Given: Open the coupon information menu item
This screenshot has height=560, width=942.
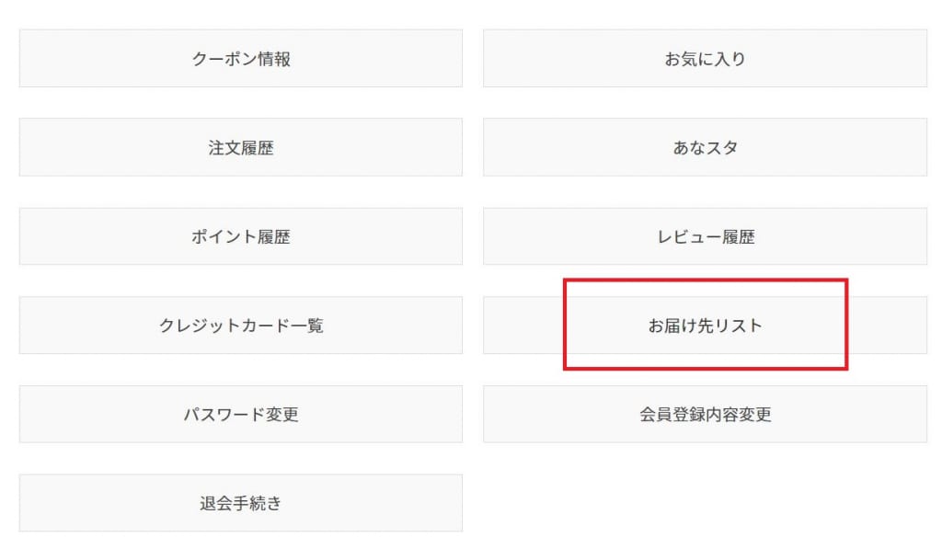Looking at the screenshot, I should click(x=241, y=59).
